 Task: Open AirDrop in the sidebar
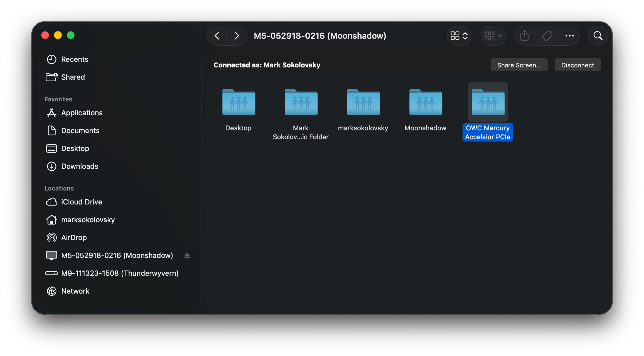coord(74,238)
